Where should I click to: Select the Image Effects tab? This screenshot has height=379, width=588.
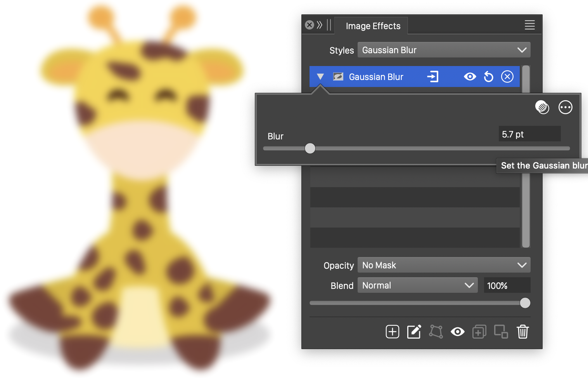(373, 26)
